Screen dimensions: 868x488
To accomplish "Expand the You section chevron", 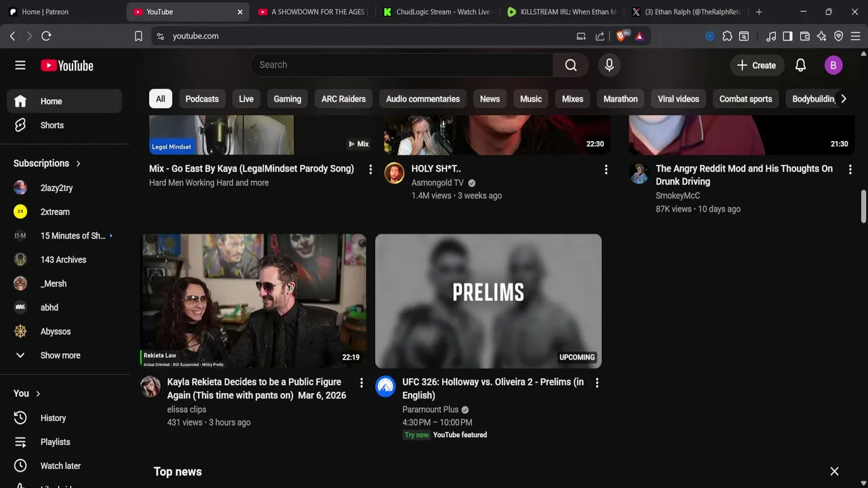I will pos(38,394).
